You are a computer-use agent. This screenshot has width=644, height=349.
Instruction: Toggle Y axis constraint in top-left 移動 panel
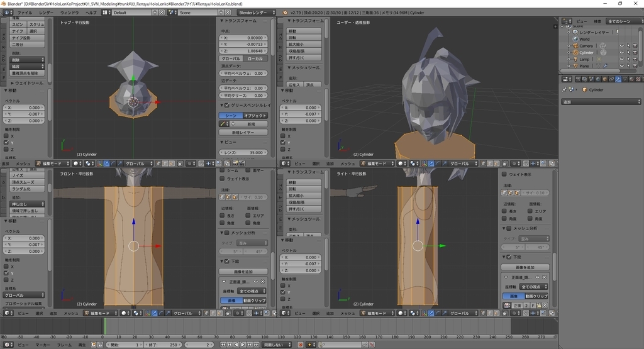[x=6, y=143]
